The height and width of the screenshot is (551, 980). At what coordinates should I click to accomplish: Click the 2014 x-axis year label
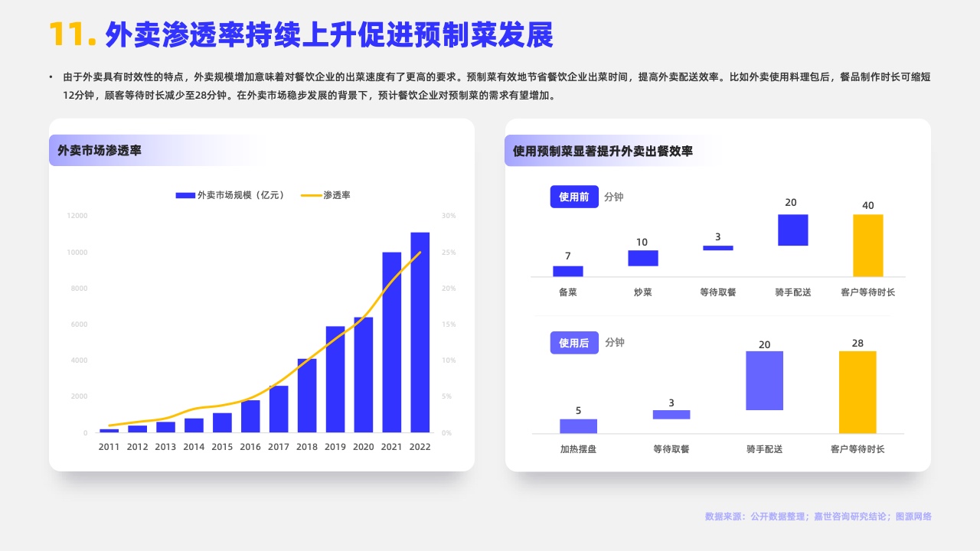point(194,448)
